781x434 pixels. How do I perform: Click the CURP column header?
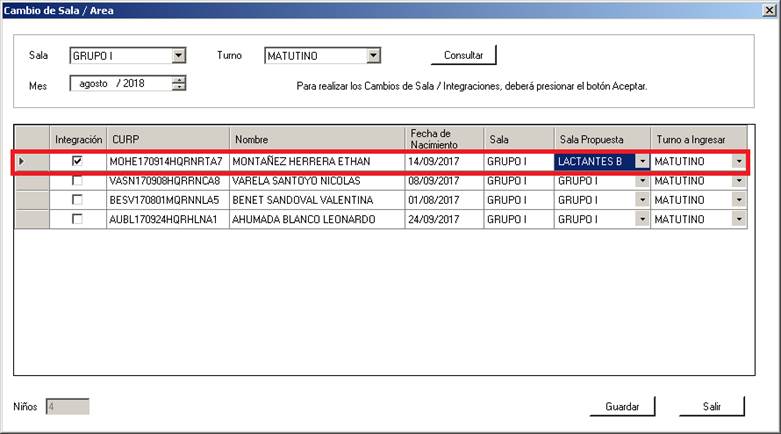[168, 139]
